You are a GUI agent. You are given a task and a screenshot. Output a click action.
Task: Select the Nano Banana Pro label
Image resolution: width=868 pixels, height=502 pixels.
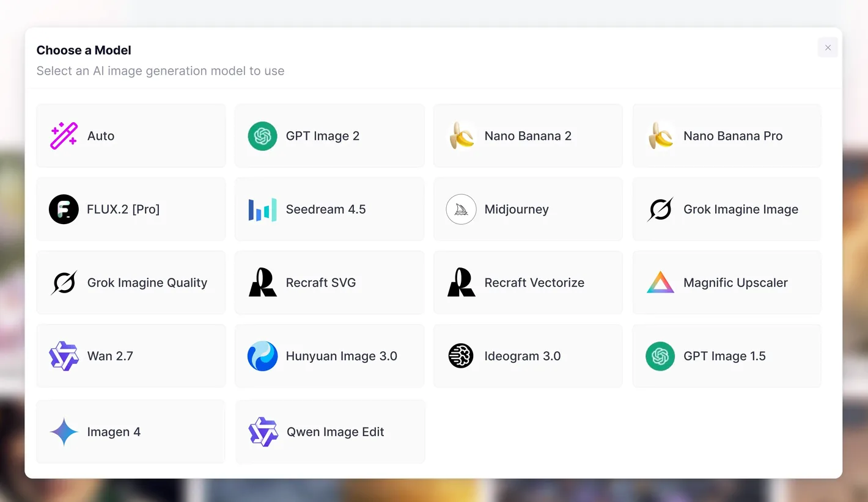click(x=733, y=136)
